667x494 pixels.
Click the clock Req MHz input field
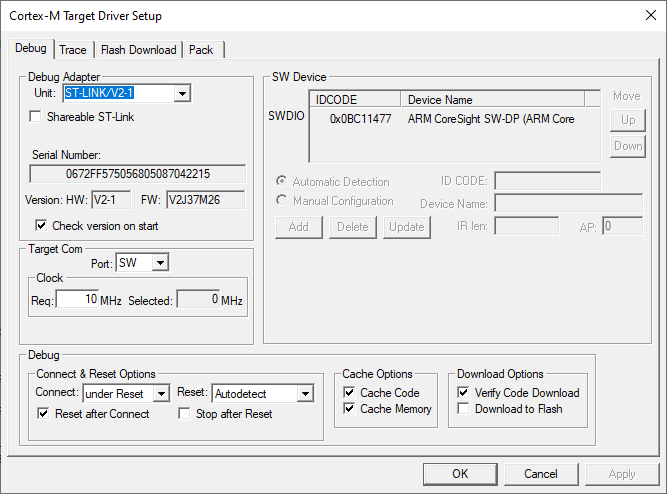(77, 299)
